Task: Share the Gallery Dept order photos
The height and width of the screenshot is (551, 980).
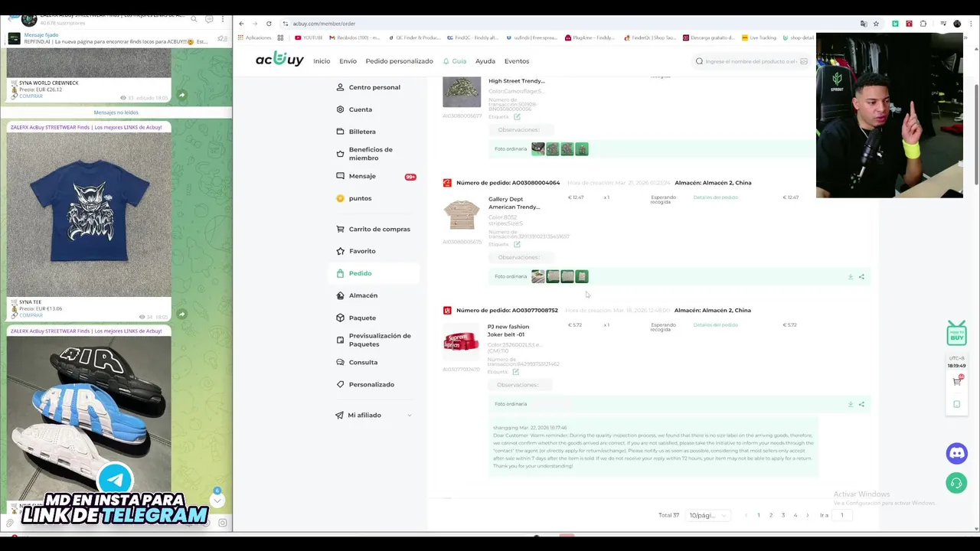Action: pos(861,276)
